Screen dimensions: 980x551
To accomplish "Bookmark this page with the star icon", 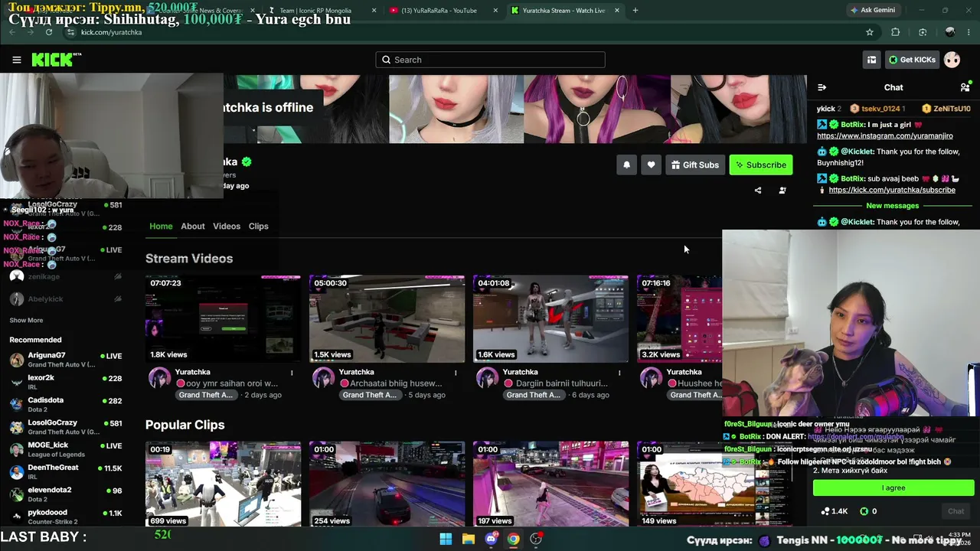I will (870, 32).
